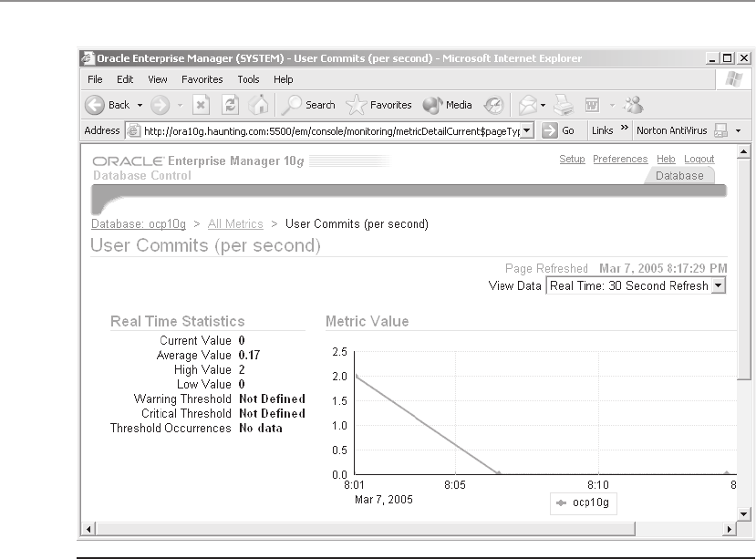Click the Print icon

pyautogui.click(x=564, y=105)
